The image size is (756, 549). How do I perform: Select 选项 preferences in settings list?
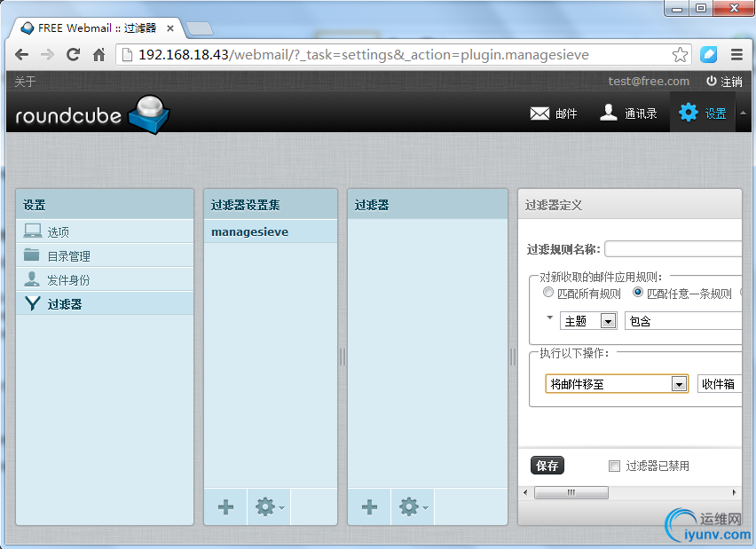point(105,231)
